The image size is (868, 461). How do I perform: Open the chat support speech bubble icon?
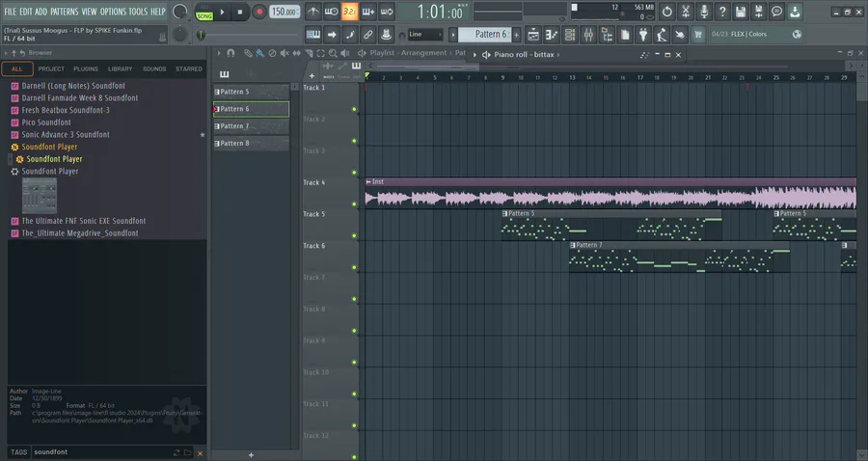click(x=776, y=12)
